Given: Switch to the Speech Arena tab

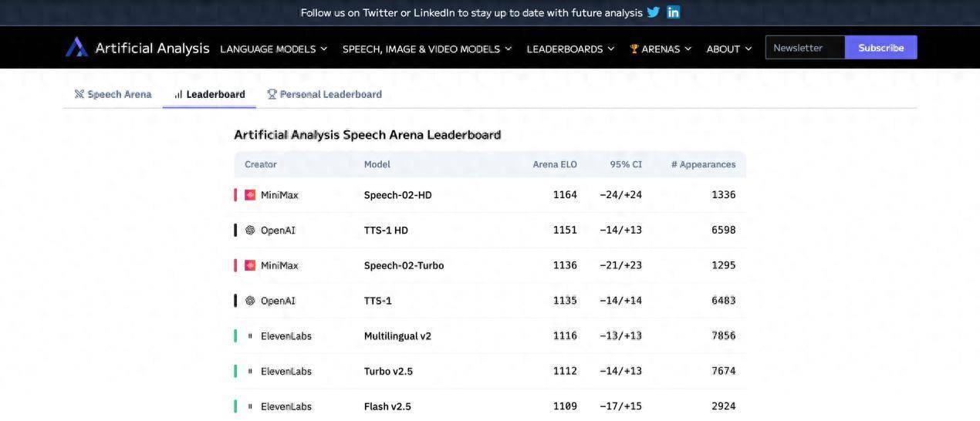Looking at the screenshot, I should [113, 94].
